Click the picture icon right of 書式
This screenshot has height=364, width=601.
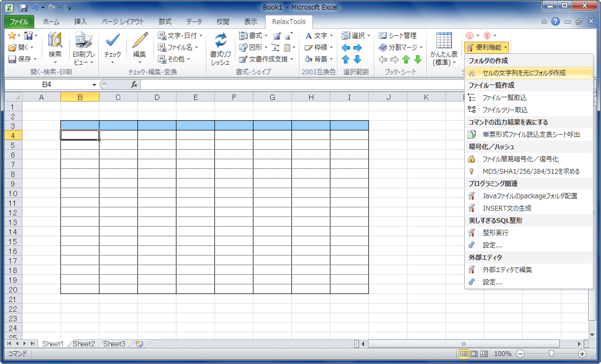coord(277,36)
